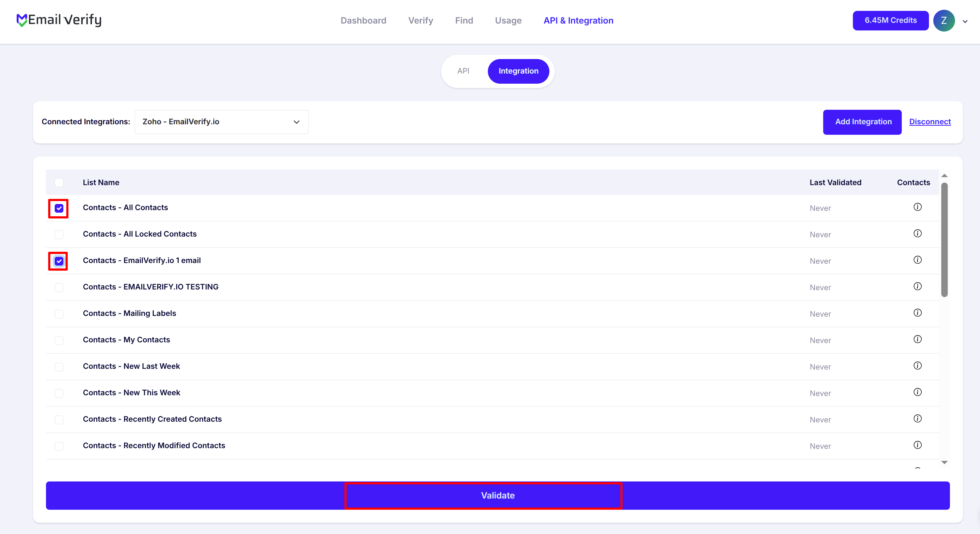Image resolution: width=980 pixels, height=534 pixels.
Task: Check Contacts - Recently Created Contacts checkbox
Action: [x=59, y=420]
